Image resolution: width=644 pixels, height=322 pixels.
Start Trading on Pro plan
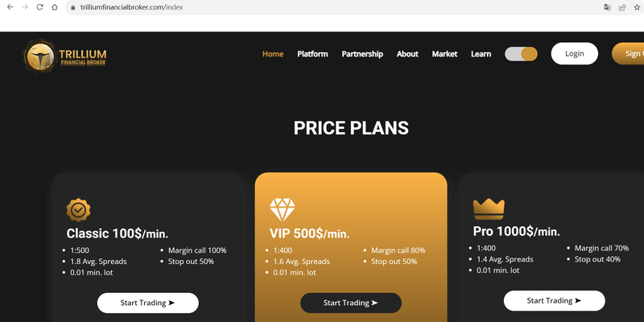tap(554, 300)
